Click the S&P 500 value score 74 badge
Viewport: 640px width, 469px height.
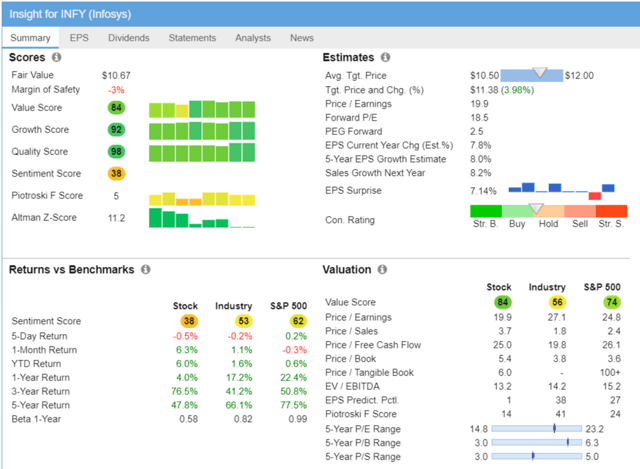[612, 302]
